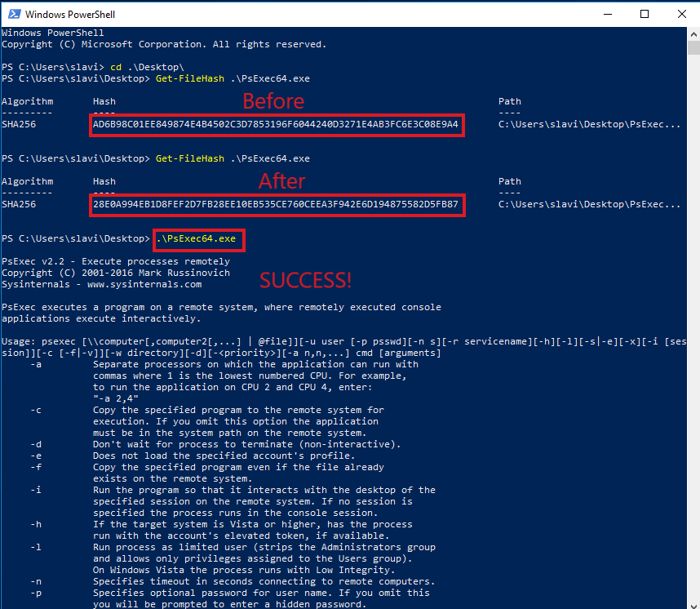Screen dimensions: 700x609
Task: Click the 'Windows PowerShell' title text
Action: 70,15
